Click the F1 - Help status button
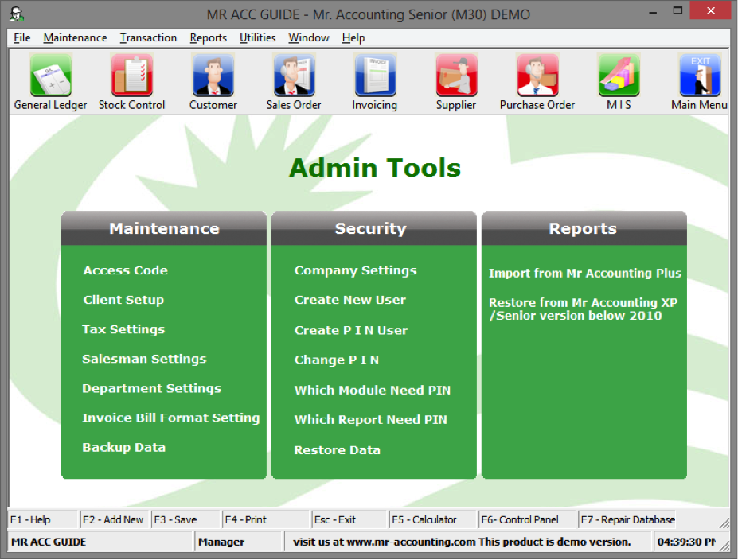738x560 pixels. [x=42, y=519]
